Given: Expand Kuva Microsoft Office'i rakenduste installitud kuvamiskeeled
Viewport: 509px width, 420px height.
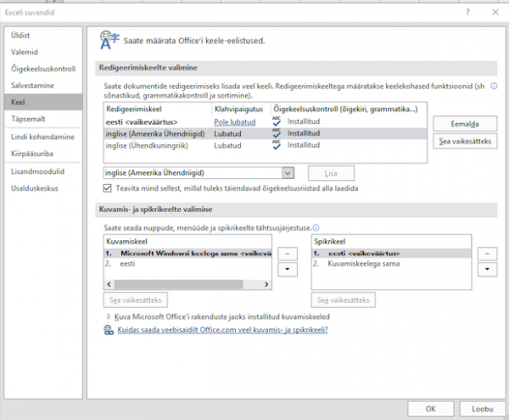Looking at the screenshot, I should (109, 316).
